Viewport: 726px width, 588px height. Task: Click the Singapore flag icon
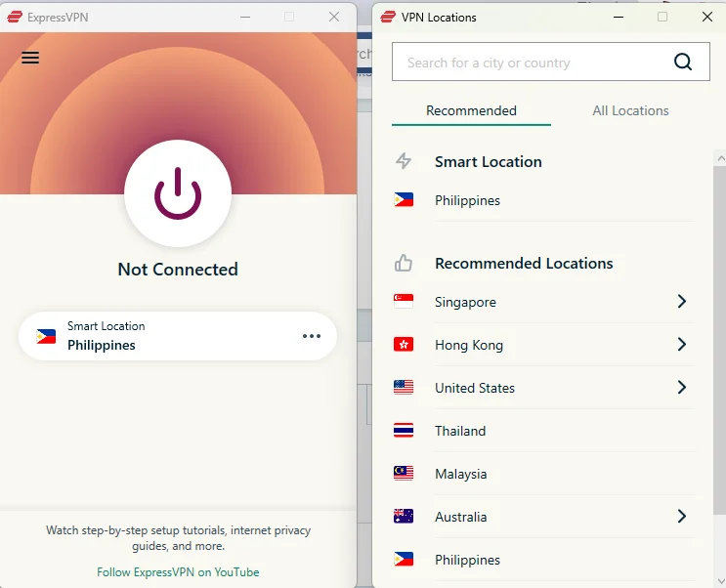tap(404, 302)
